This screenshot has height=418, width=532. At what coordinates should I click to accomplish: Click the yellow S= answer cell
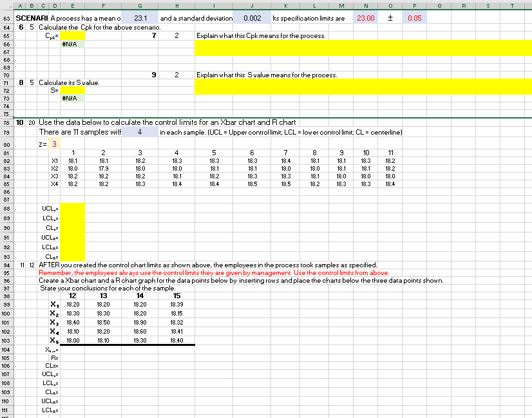(x=71, y=90)
